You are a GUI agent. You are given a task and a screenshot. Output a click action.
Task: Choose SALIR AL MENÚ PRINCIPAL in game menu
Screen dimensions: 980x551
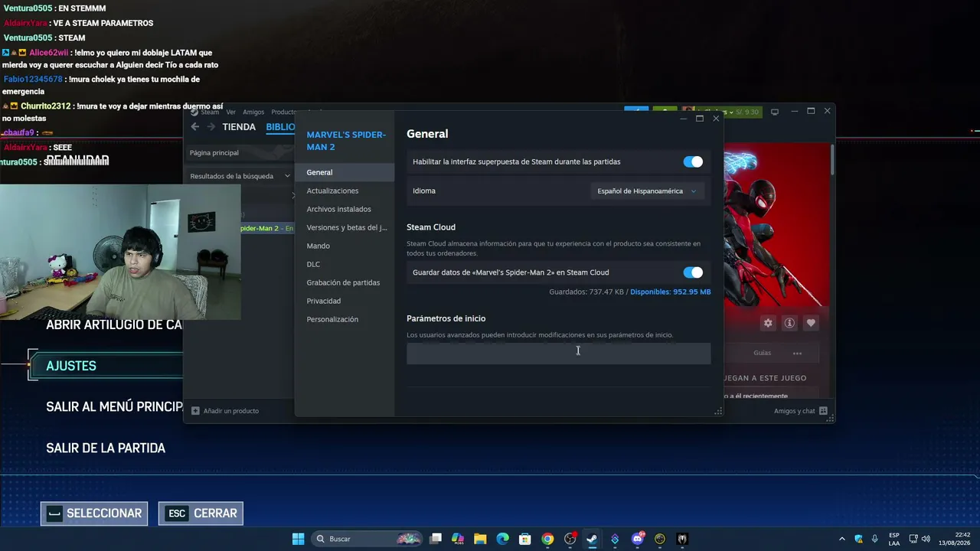(x=114, y=406)
